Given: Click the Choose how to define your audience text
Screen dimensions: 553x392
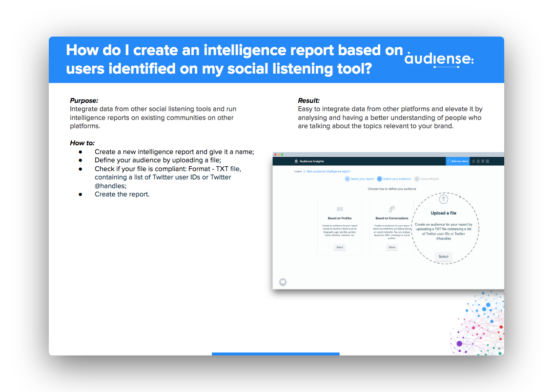Looking at the screenshot, I should 392,189.
